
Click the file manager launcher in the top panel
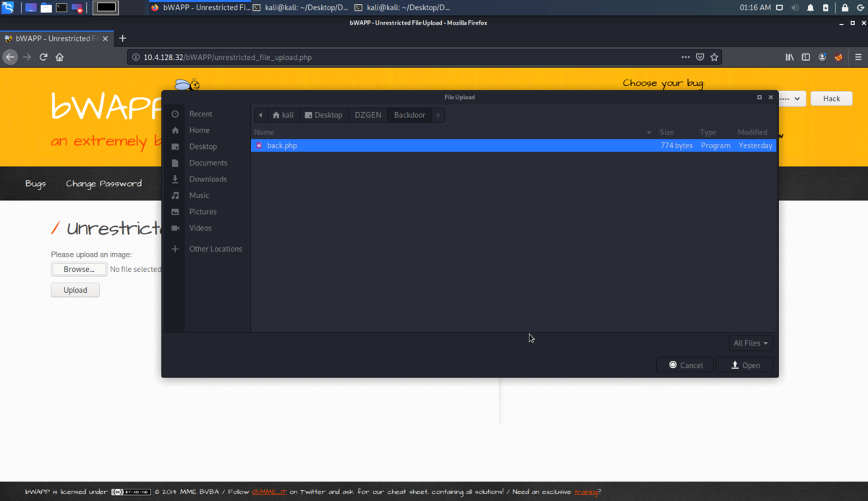pos(46,8)
